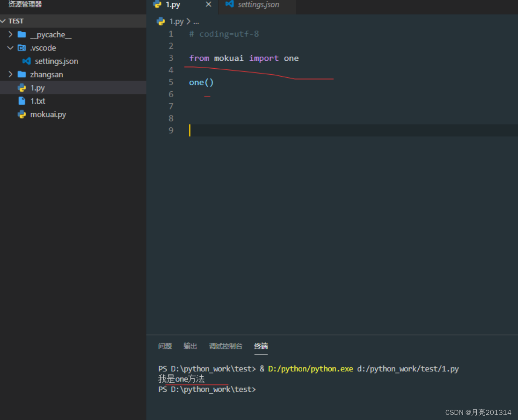
Task: Select the __pycache__ folder row
Action: tap(73, 35)
